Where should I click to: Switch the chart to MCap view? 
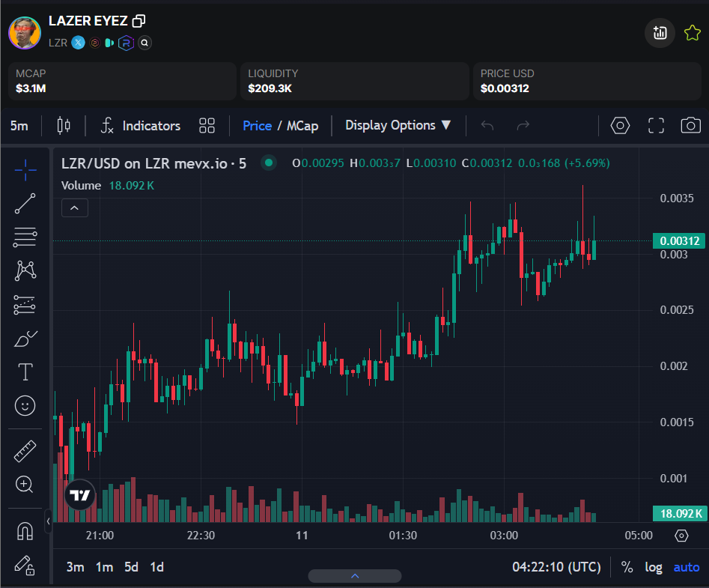tap(302, 126)
